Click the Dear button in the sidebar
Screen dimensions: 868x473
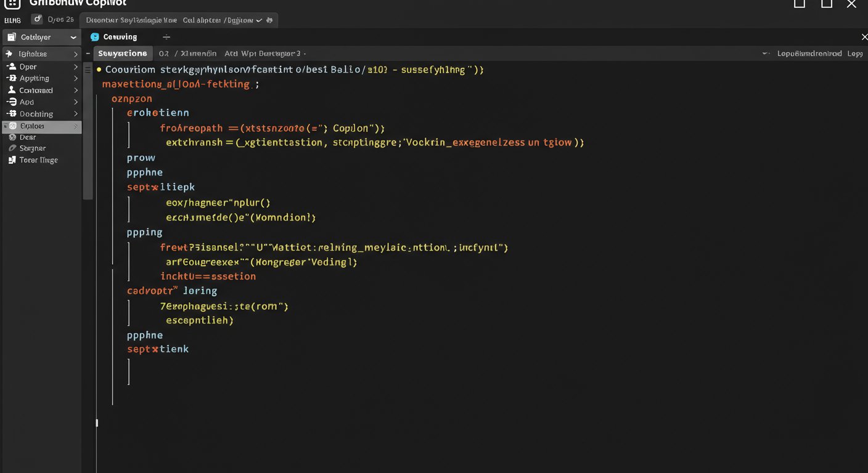pyautogui.click(x=28, y=137)
